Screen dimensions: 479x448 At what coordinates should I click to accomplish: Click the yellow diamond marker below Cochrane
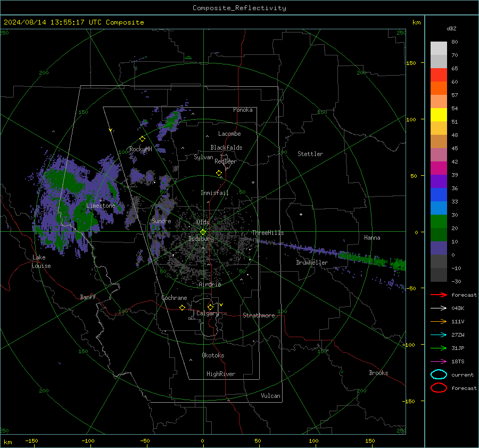[x=183, y=308]
